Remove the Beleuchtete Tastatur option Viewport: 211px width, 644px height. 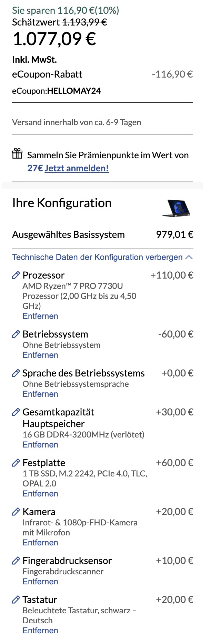(x=40, y=631)
